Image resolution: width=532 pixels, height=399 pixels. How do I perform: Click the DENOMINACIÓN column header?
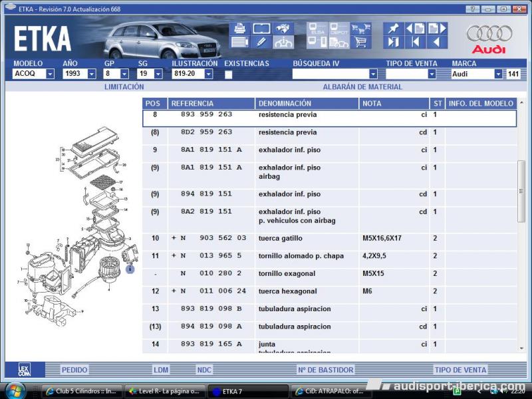pos(307,104)
